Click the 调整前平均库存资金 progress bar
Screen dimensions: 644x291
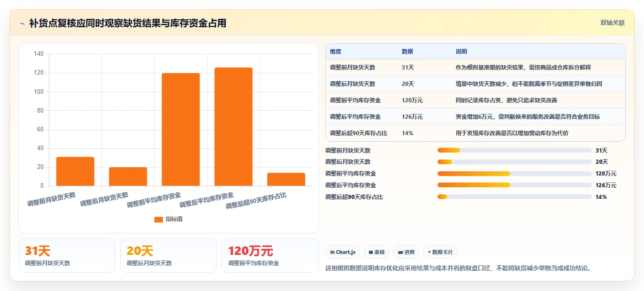coord(514,174)
